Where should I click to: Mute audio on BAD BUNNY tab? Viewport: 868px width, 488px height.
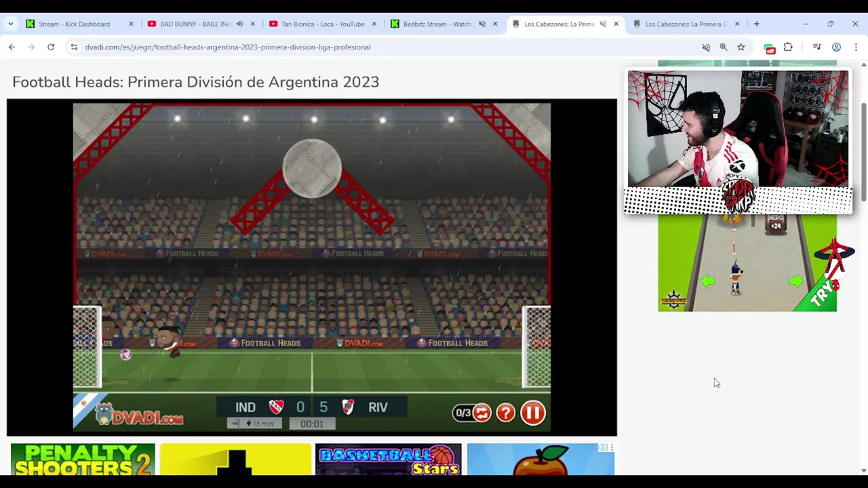click(239, 24)
